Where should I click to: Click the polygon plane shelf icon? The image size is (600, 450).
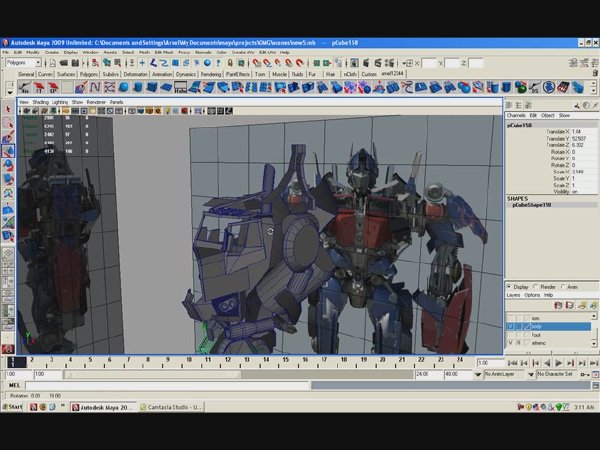click(166, 88)
